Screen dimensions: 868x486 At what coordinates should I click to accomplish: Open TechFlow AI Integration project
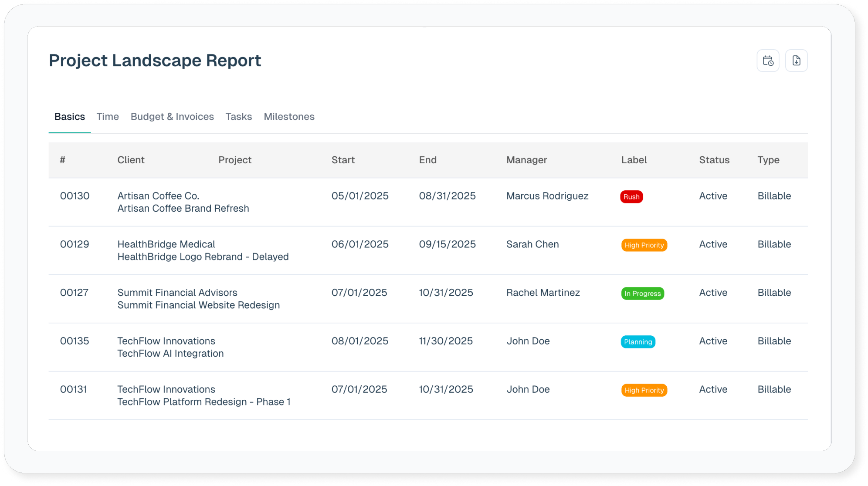[x=170, y=354]
